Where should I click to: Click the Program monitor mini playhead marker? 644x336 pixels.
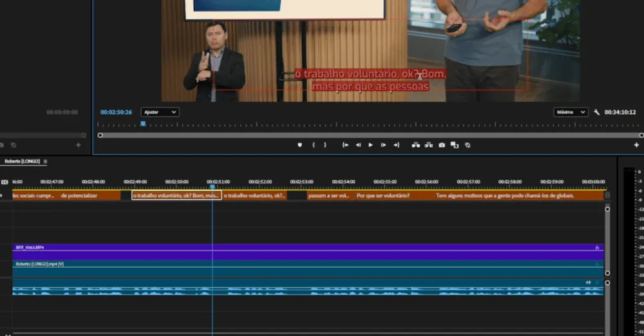coord(143,124)
